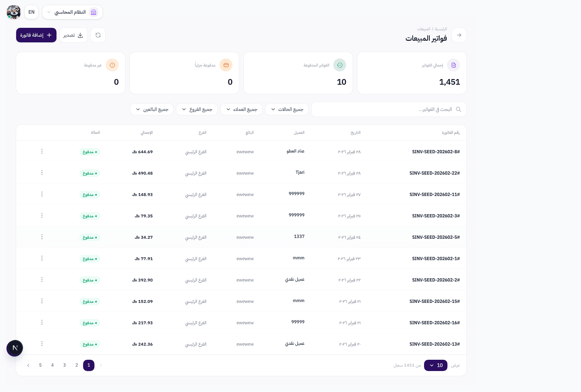Click the إضافة فاتورة button
This screenshot has height=392, width=581.
36,35
